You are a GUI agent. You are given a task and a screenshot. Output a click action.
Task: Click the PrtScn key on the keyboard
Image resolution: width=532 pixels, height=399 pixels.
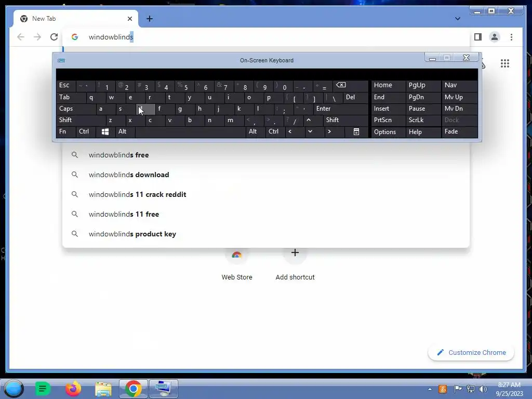click(x=388, y=120)
